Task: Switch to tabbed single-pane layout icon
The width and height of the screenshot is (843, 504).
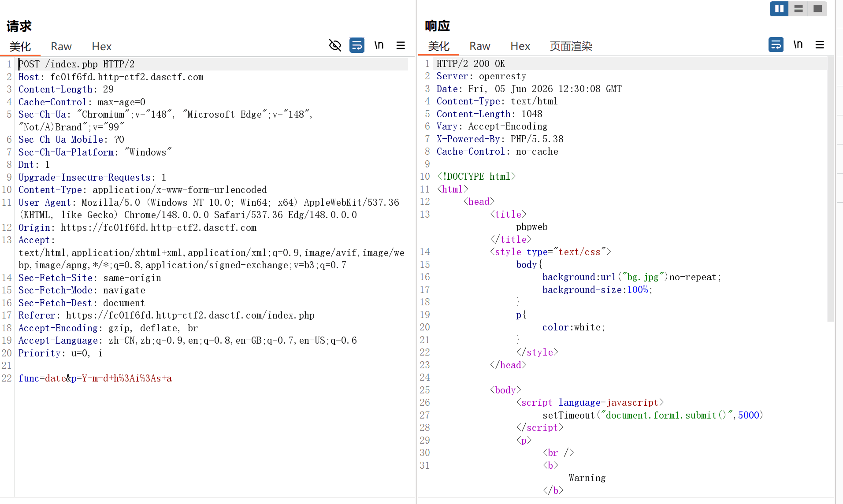Action: pyautogui.click(x=817, y=9)
